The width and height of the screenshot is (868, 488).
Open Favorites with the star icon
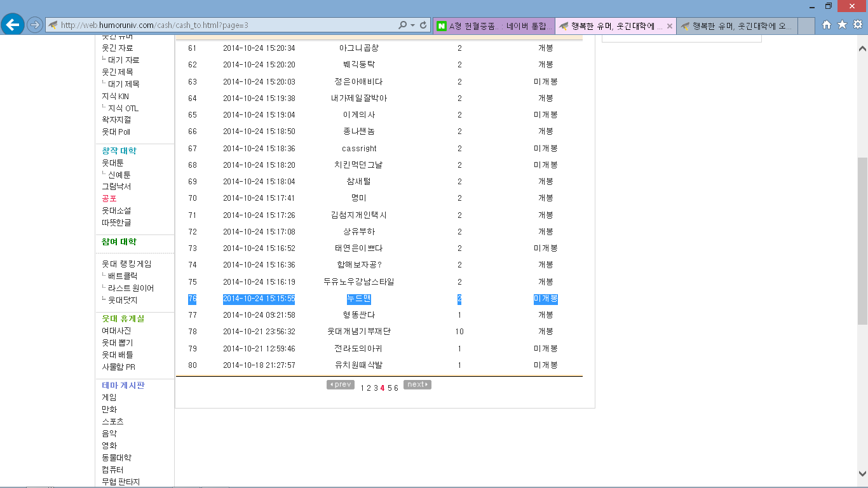tap(842, 25)
